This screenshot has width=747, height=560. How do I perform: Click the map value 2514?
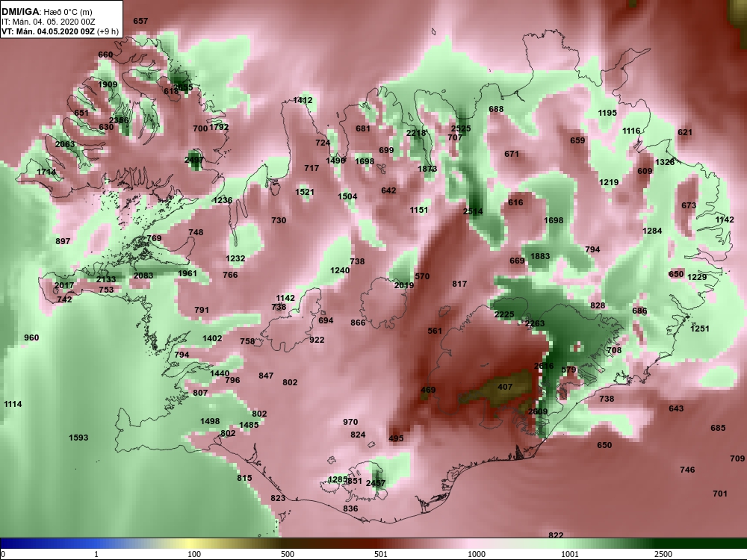click(x=473, y=211)
